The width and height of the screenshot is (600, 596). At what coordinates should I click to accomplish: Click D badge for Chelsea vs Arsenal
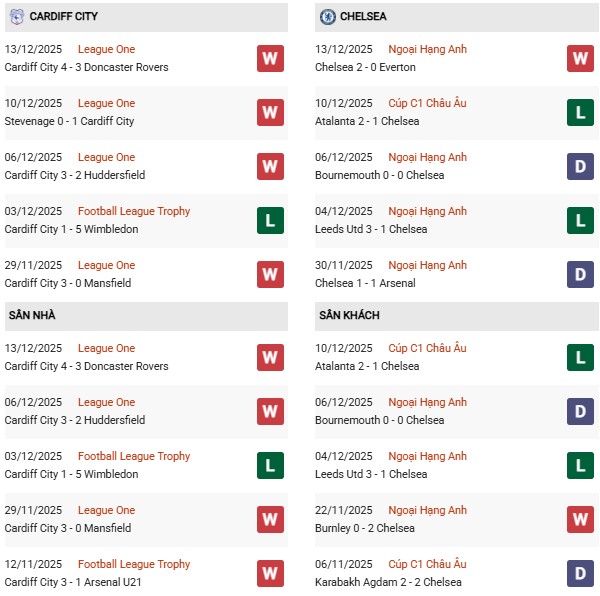click(580, 275)
